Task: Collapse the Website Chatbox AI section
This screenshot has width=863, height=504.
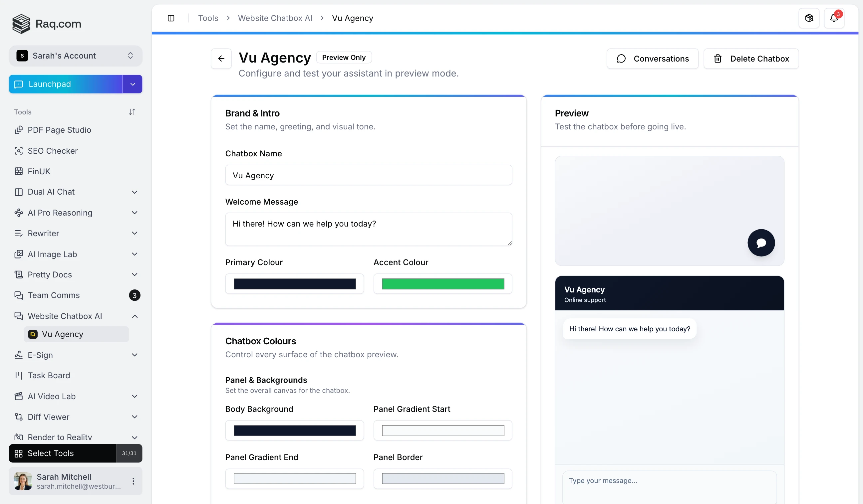Action: [x=134, y=316]
